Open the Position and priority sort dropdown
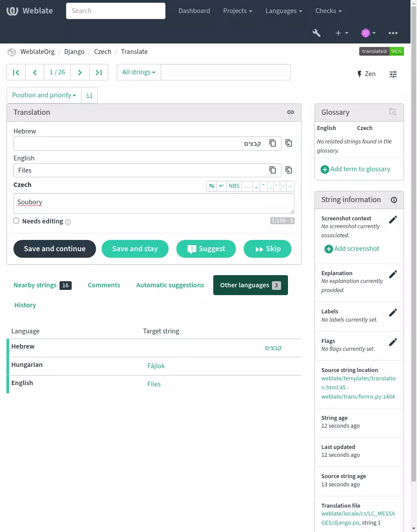 pyautogui.click(x=44, y=95)
